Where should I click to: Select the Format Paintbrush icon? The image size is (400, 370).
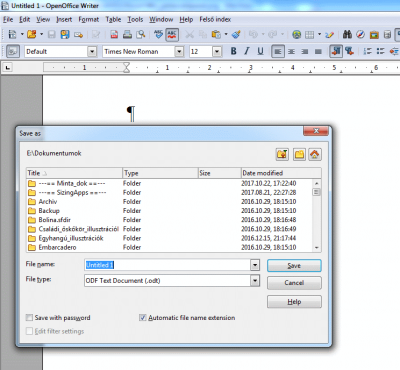[x=236, y=34]
